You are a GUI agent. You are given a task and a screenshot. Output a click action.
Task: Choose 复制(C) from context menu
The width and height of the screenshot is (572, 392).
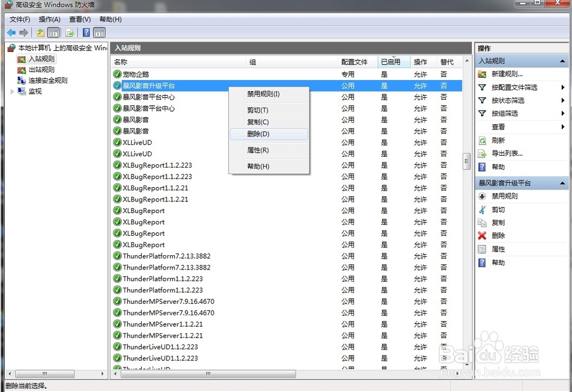[269, 122]
